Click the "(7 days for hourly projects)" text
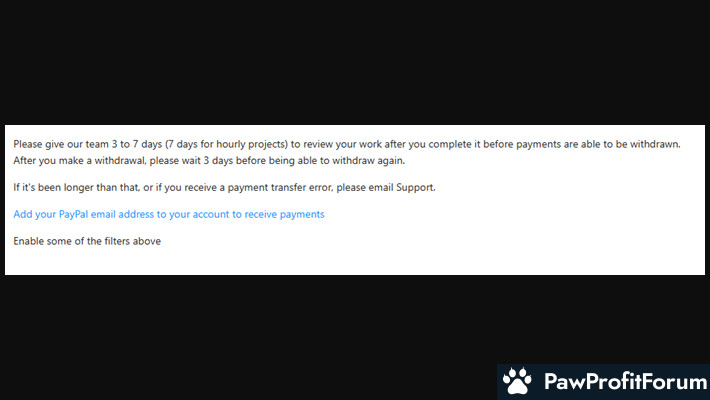 tap(226, 144)
